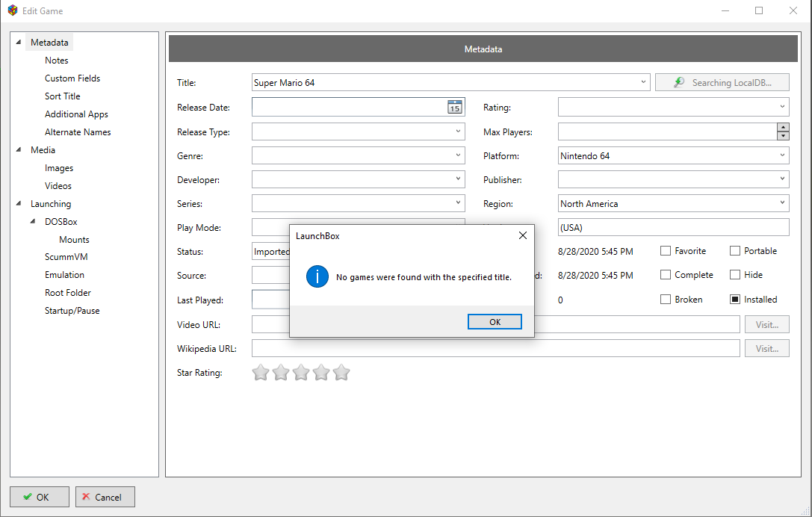
Task: Click the Version field containing (USA)
Action: coord(673,227)
